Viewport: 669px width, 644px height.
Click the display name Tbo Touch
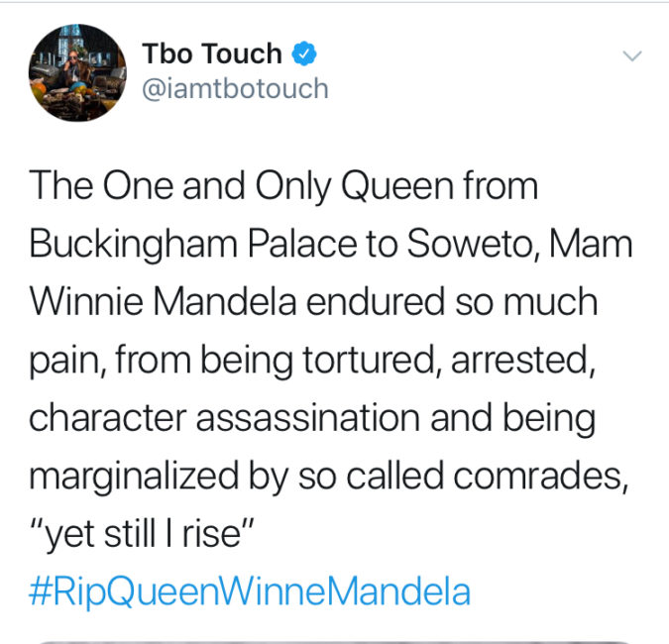tap(212, 54)
